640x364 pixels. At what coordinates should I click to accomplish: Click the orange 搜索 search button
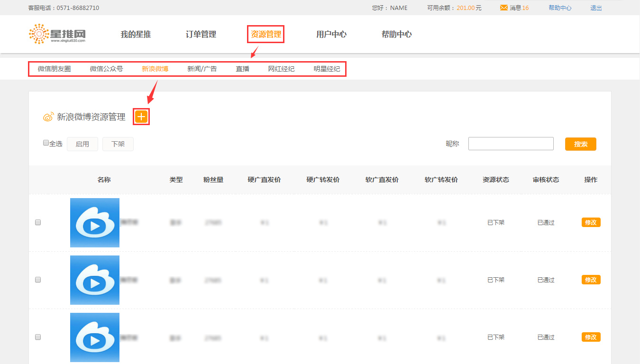[581, 144]
